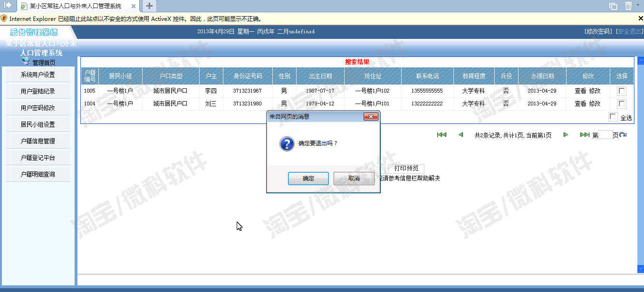Go to next page icon
Screen dimensions: 644x292
tap(566, 135)
